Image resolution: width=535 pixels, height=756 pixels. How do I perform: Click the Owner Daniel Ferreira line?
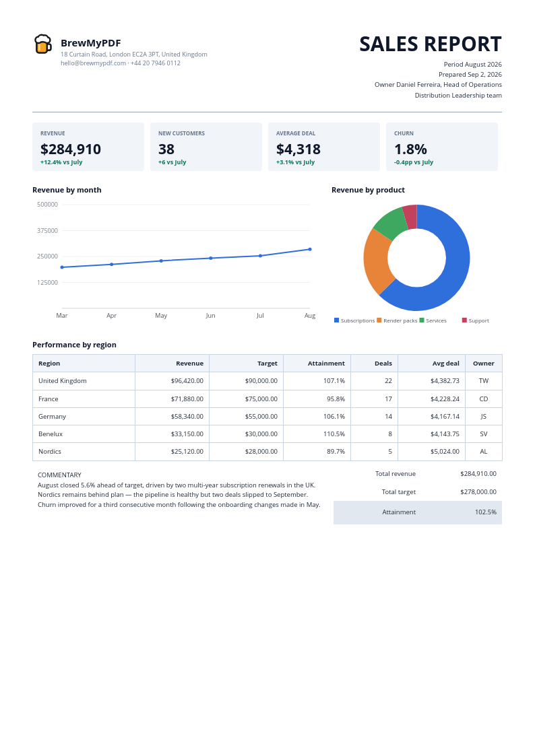(438, 84)
